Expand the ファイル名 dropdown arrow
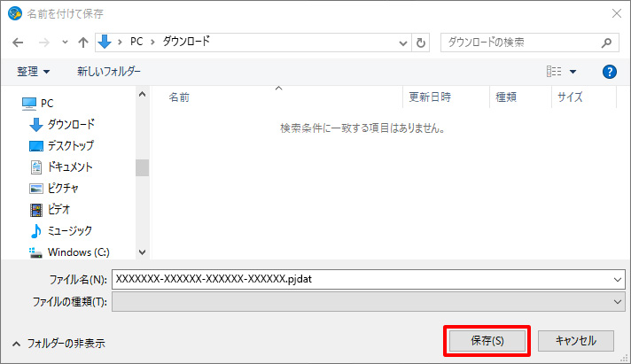Screen dimensions: 631x364 (x=618, y=280)
